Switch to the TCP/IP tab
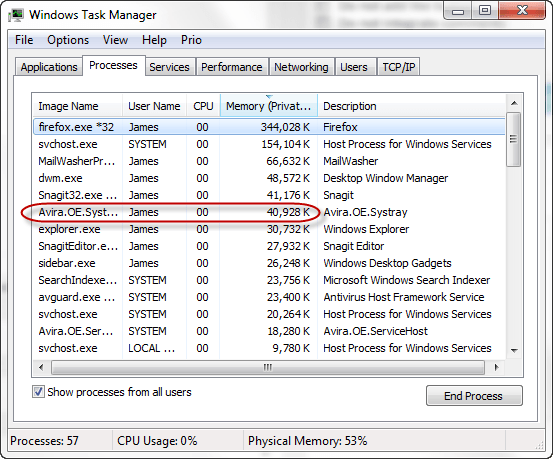553x459 pixels. point(399,67)
